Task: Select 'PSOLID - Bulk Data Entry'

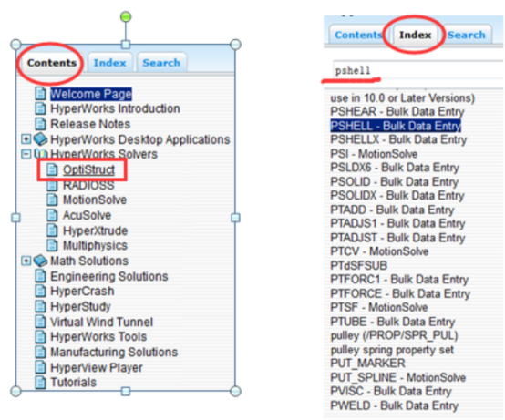Action: (x=394, y=182)
